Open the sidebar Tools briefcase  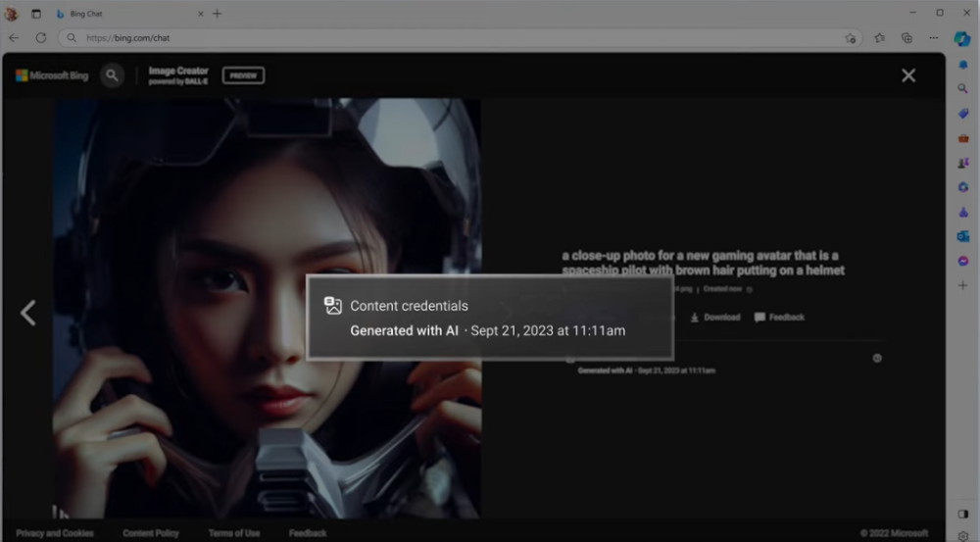963,138
